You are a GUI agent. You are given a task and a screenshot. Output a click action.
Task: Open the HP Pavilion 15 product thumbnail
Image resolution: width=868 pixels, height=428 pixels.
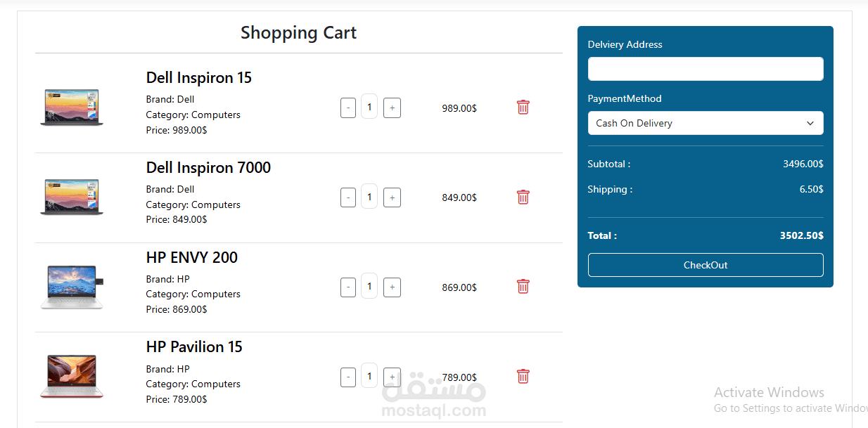tap(72, 377)
